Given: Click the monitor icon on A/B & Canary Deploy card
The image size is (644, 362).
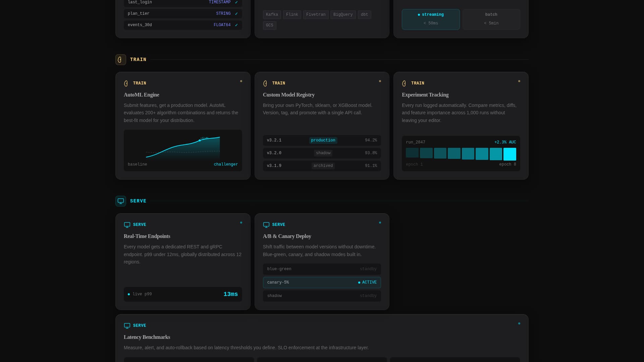Looking at the screenshot, I should click(x=266, y=225).
